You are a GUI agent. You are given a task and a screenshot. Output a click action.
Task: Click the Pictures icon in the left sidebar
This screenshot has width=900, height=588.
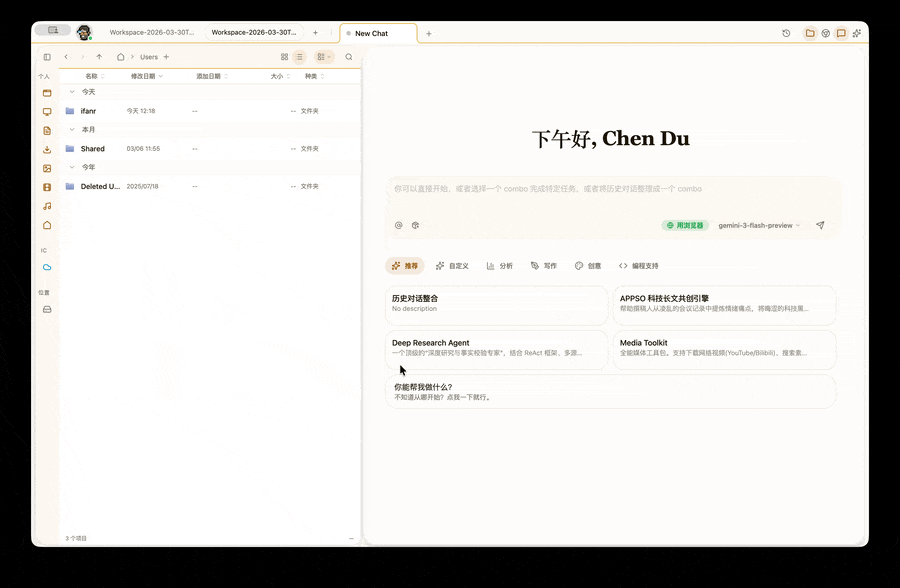click(46, 168)
